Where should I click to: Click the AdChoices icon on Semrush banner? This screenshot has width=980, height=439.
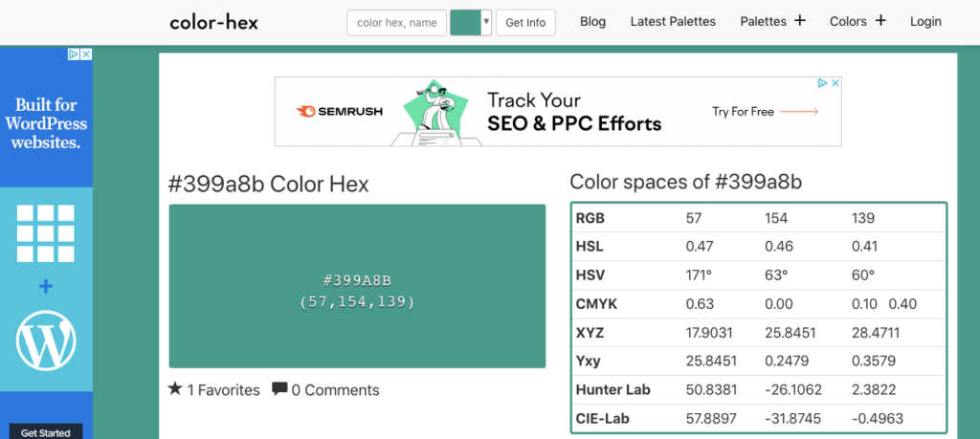[821, 84]
